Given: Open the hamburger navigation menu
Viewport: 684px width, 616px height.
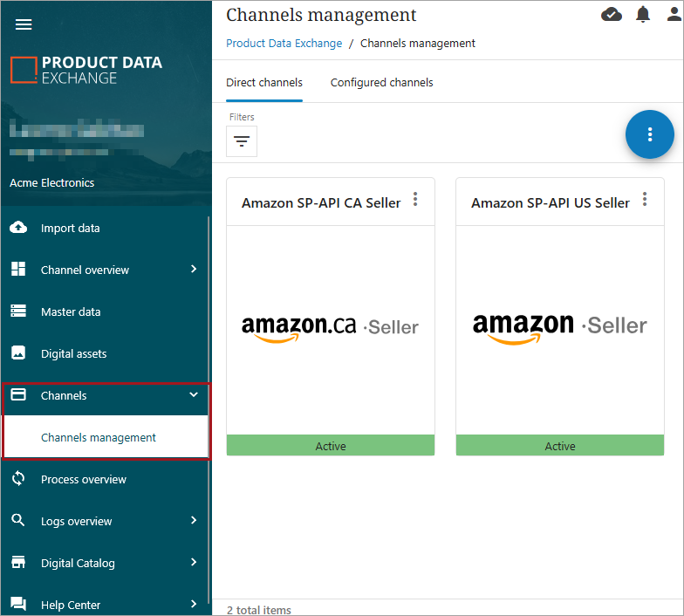Looking at the screenshot, I should pyautogui.click(x=24, y=24).
